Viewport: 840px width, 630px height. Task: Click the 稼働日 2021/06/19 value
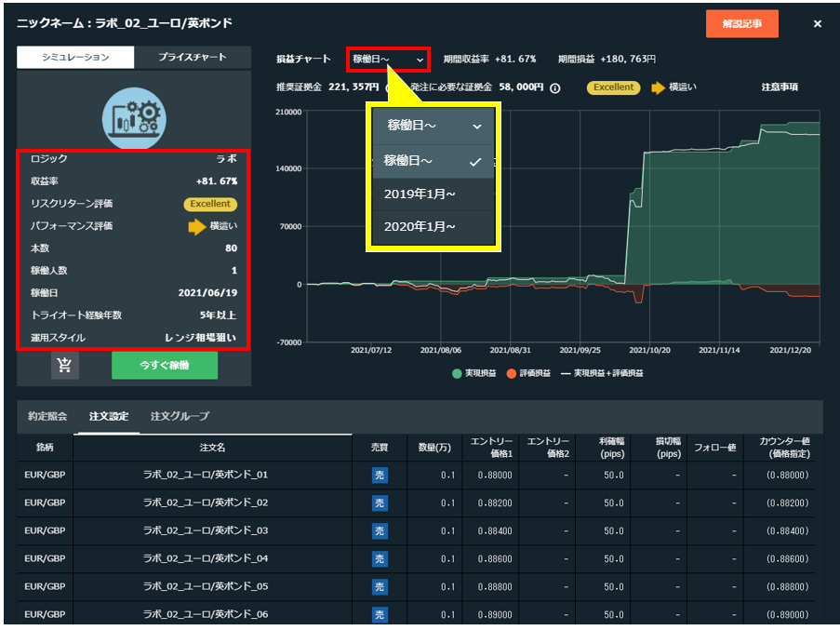pos(207,293)
